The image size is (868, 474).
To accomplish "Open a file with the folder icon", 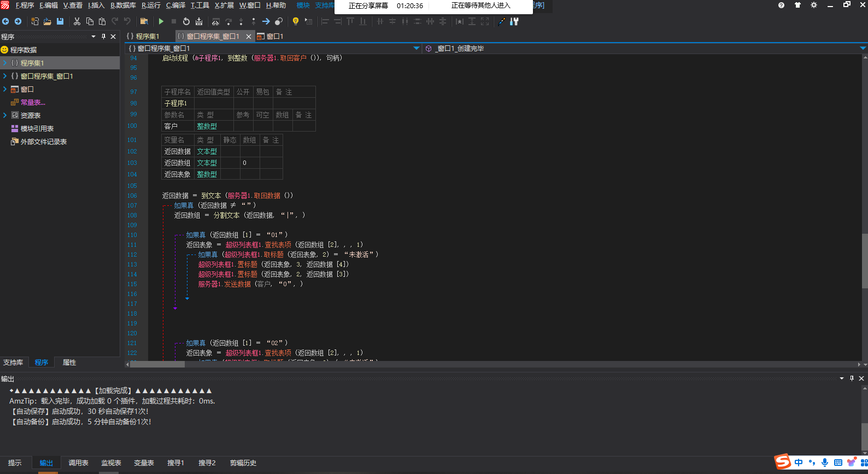I will [x=48, y=21].
